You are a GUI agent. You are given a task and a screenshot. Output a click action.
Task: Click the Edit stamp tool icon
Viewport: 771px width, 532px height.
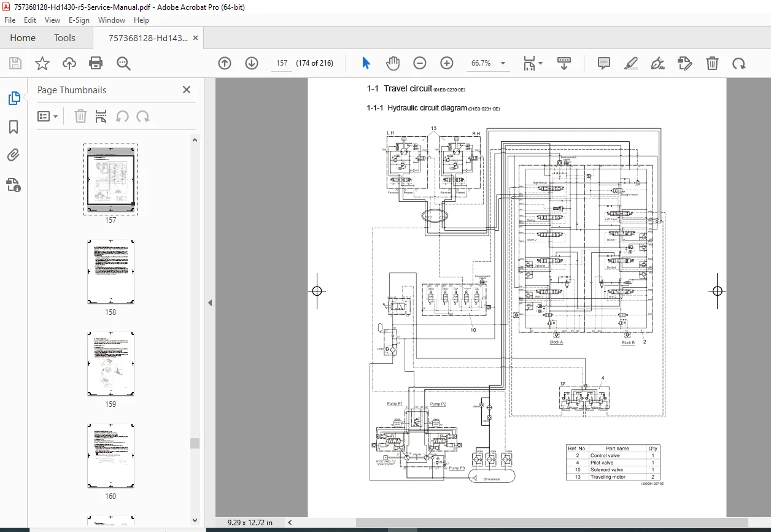click(684, 63)
